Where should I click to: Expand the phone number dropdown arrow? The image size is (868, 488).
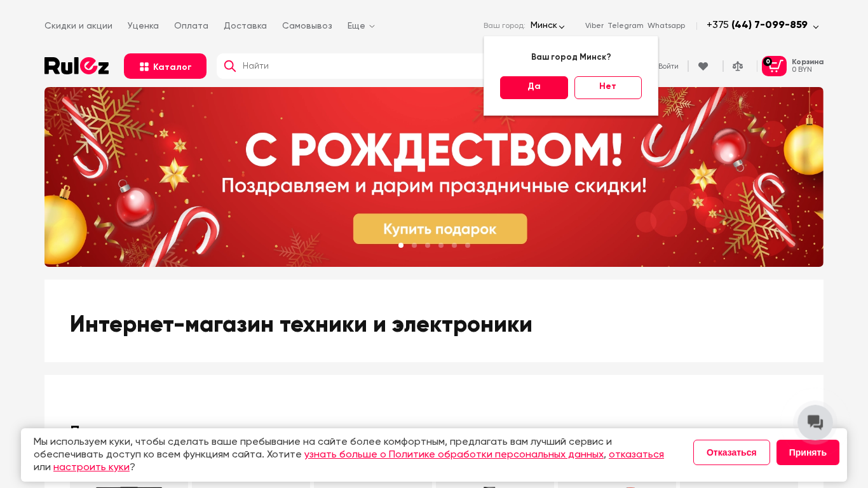coord(816,27)
